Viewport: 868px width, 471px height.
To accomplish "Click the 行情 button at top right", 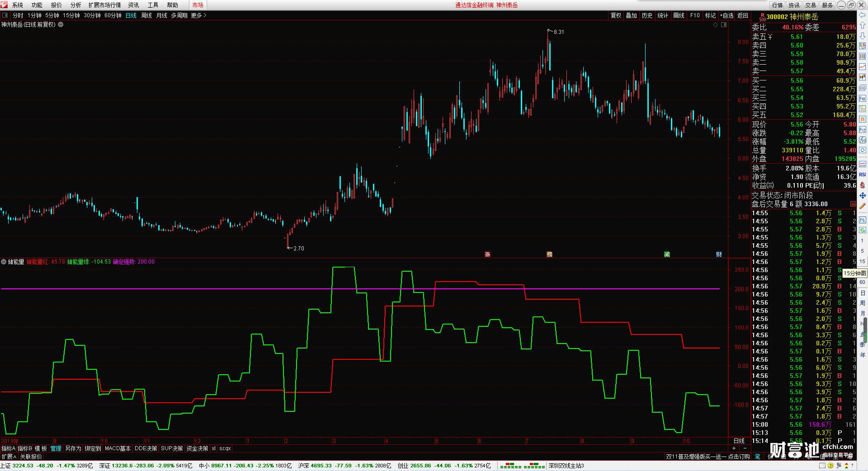I will 778,5.
